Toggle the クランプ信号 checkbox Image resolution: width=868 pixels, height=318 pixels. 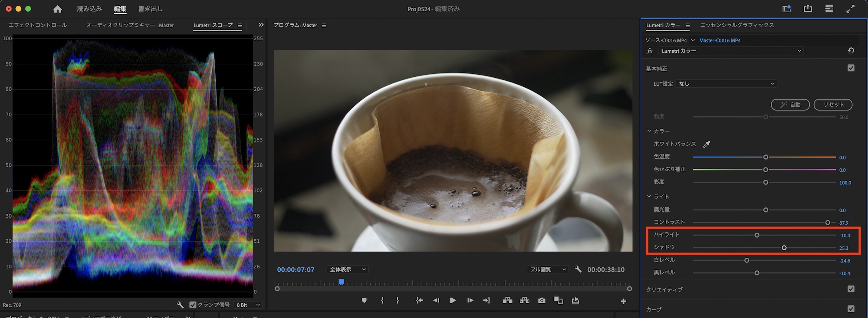(193, 305)
